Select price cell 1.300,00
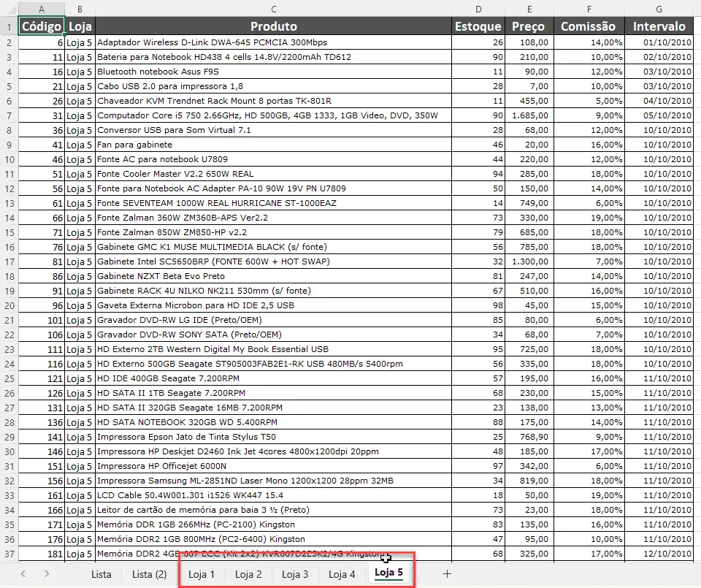This screenshot has width=701, height=588. pos(529,261)
